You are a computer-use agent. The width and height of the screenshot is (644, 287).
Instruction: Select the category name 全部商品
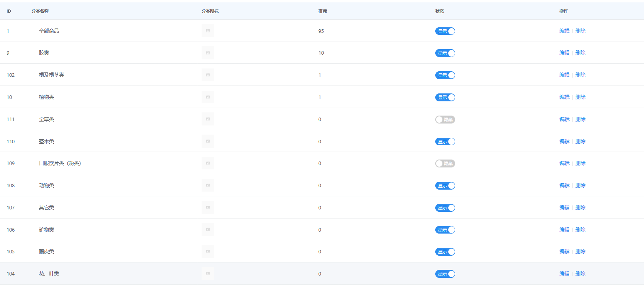pos(49,31)
